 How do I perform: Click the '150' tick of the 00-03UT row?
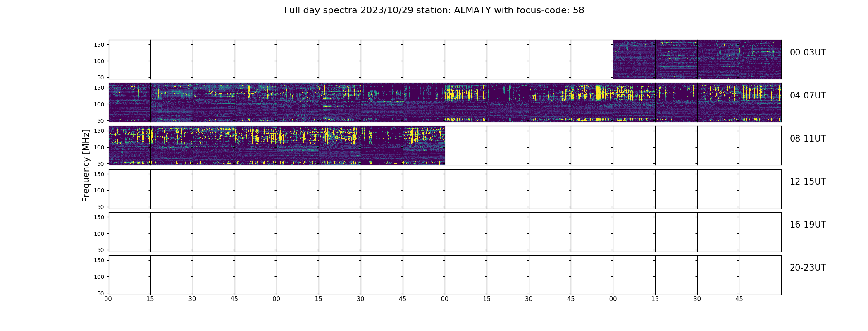[99, 45]
